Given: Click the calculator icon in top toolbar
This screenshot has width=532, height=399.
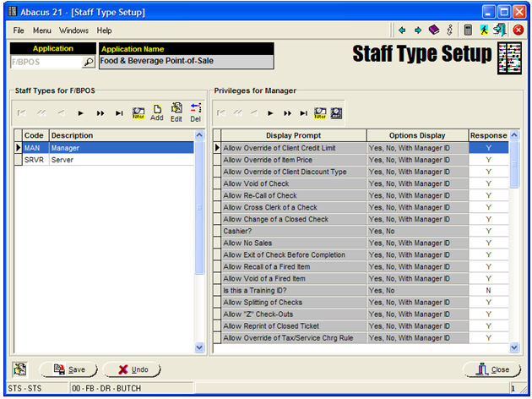Looking at the screenshot, I should pos(468,30).
